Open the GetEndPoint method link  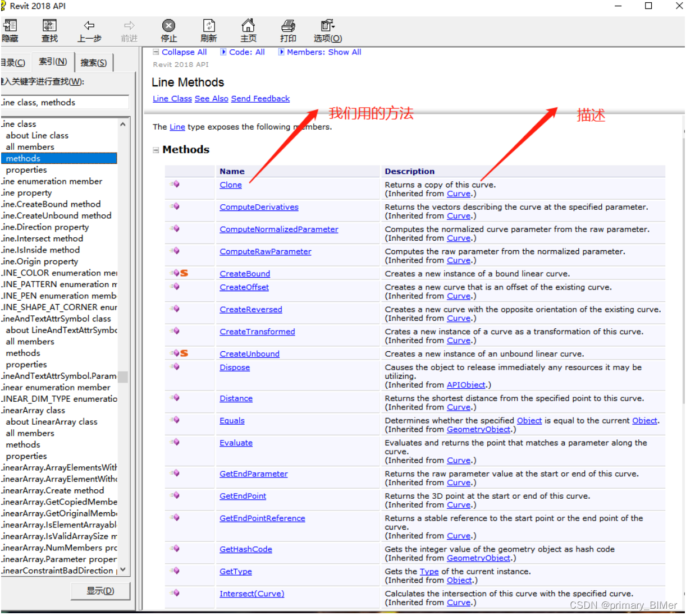243,497
